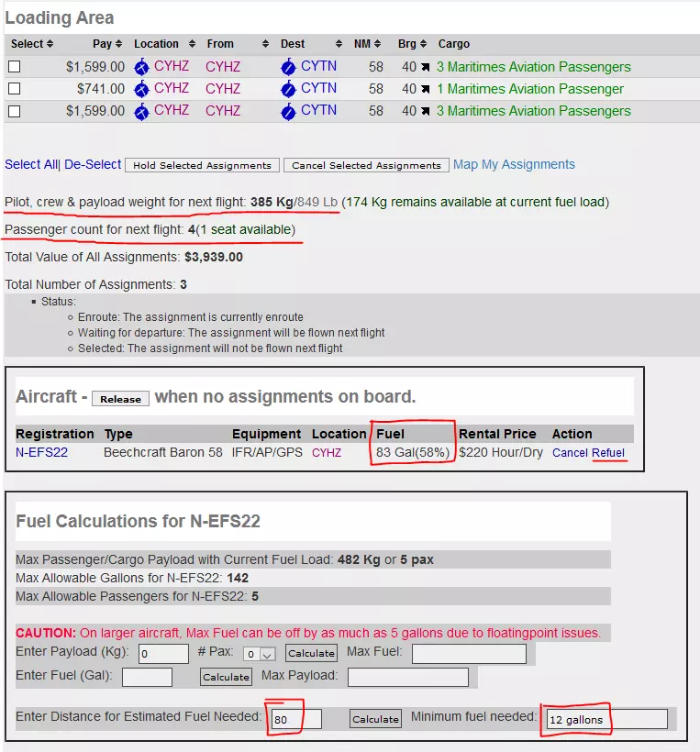The width and height of the screenshot is (700, 752).
Task: Click the $220 Hour/Dry rental price
Action: pyautogui.click(x=500, y=452)
